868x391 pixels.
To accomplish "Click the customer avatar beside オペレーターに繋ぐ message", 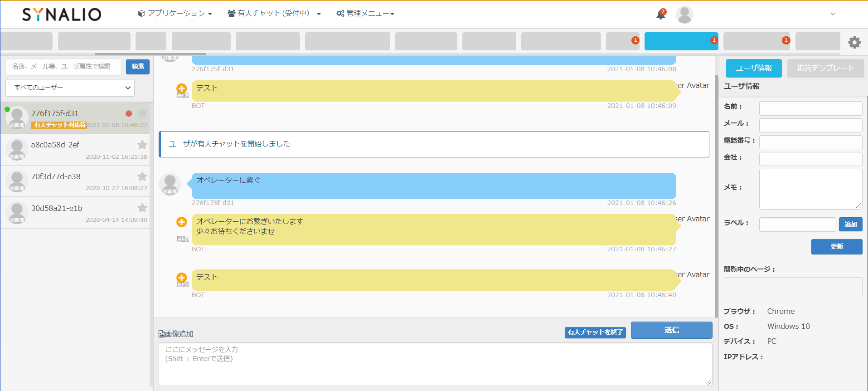I will point(170,184).
